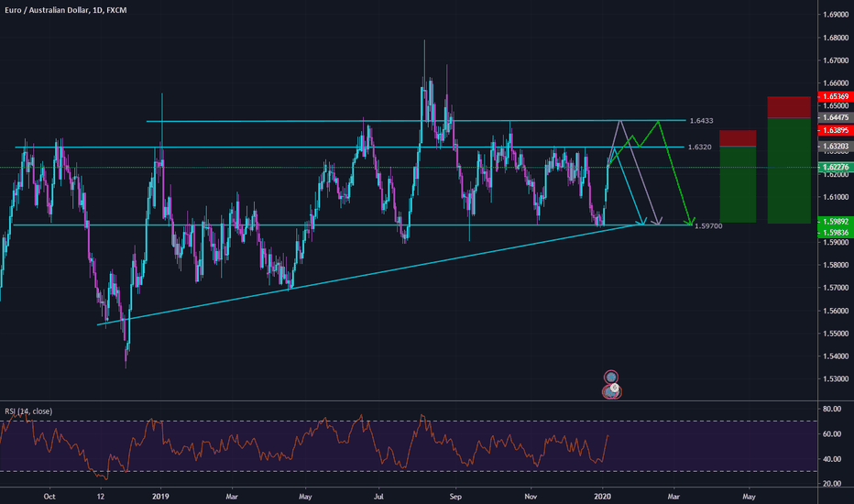Click the upper EU flag event marker
Image resolution: width=854 pixels, height=504 pixels.
coord(611,377)
